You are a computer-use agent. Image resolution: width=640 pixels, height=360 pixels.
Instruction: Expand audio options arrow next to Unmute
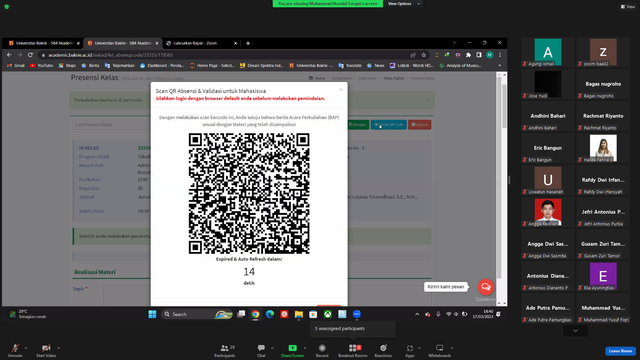pyautogui.click(x=26, y=348)
